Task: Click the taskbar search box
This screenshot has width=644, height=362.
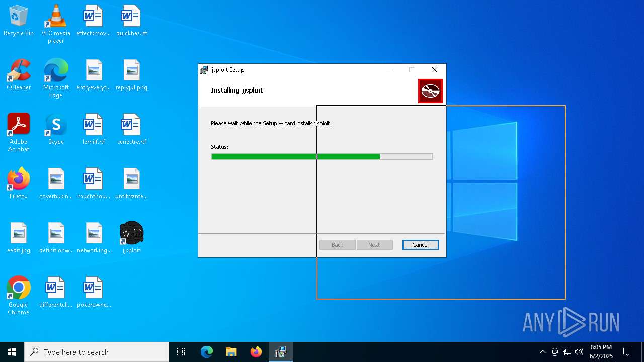Action: 97,352
